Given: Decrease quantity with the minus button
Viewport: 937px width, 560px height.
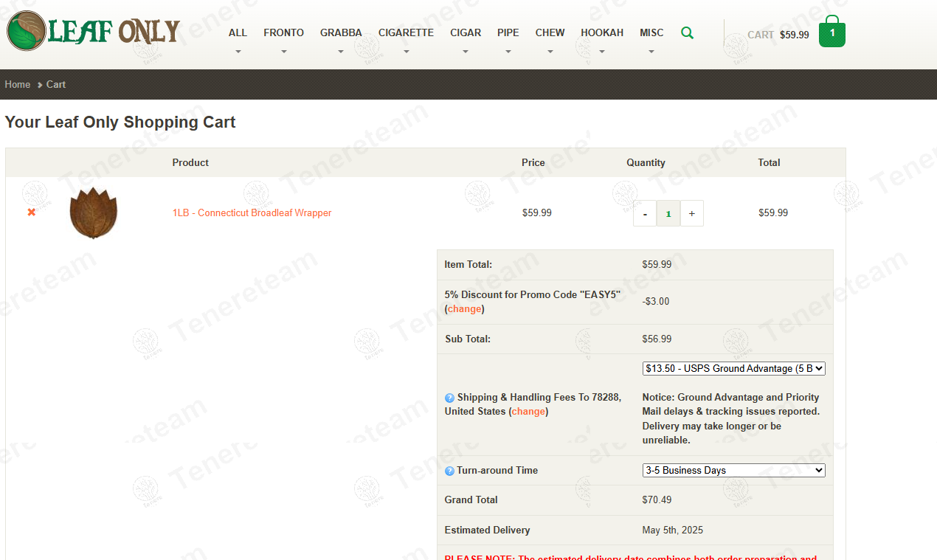Looking at the screenshot, I should click(x=645, y=213).
